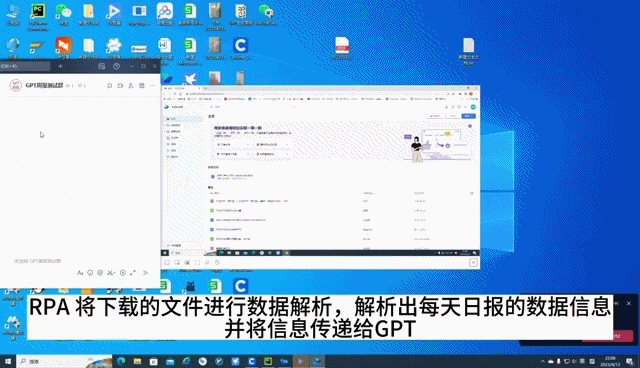Open the Aa text formatting option
Viewport: 640px width, 368px height.
[x=80, y=273]
